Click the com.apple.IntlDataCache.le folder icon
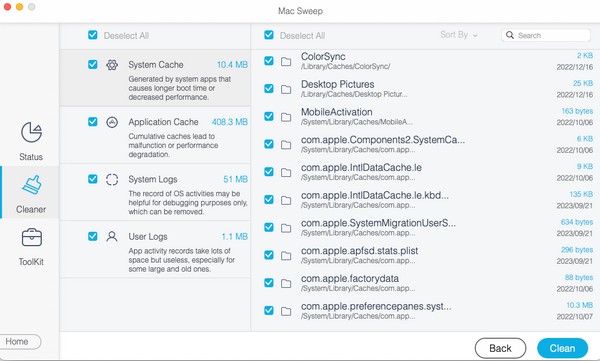The width and height of the screenshot is (600, 361). click(286, 173)
